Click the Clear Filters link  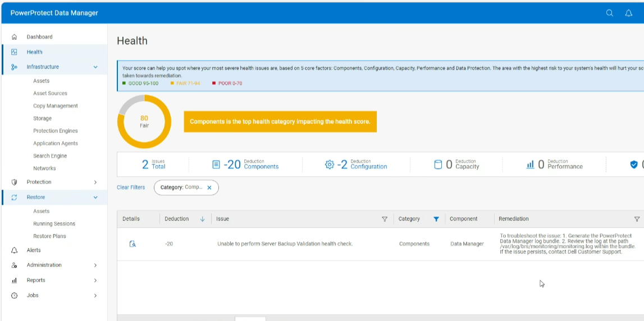[131, 187]
